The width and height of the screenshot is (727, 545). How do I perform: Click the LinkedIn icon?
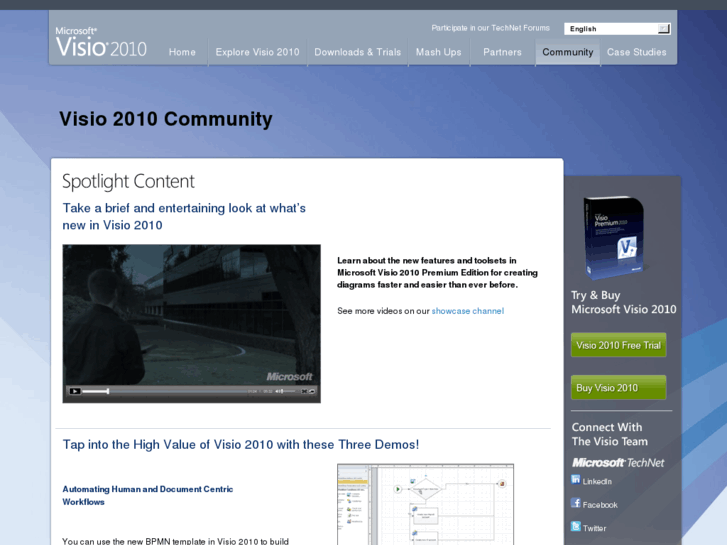pos(576,480)
